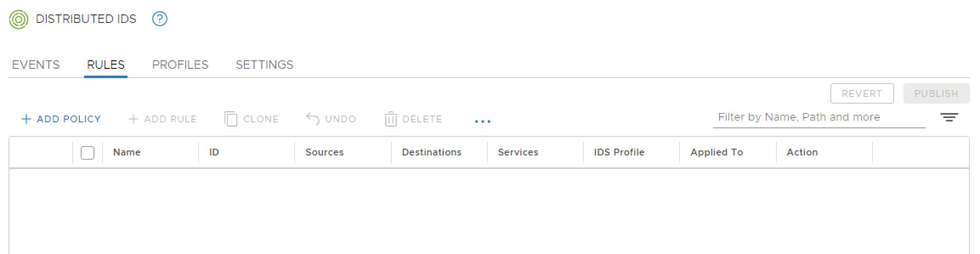Click the green Distributed IDS logo icon
The image size is (980, 254).
coord(19,19)
